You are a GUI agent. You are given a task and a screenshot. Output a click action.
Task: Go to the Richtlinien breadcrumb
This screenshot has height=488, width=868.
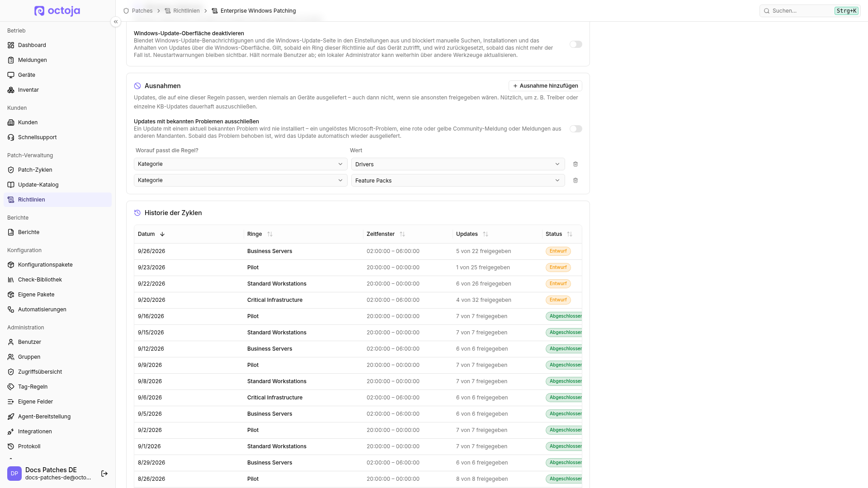click(x=182, y=11)
